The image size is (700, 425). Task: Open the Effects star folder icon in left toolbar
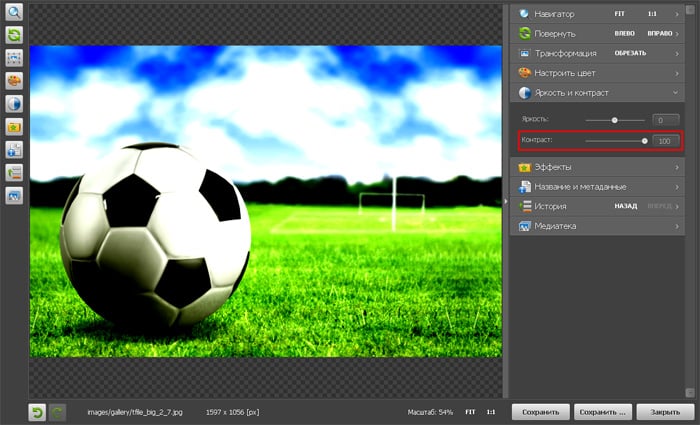pos(15,127)
